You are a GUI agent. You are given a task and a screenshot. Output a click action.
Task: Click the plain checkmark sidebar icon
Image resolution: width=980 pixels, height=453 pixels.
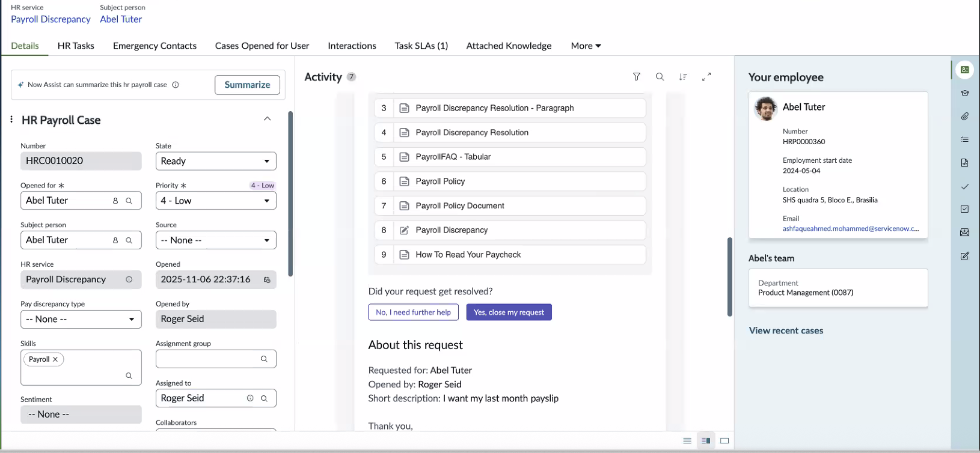[965, 186]
